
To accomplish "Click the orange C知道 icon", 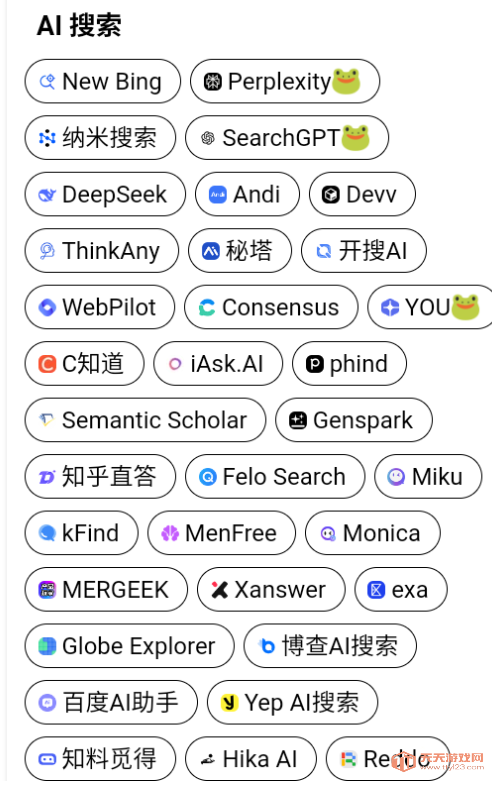I will tap(48, 364).
